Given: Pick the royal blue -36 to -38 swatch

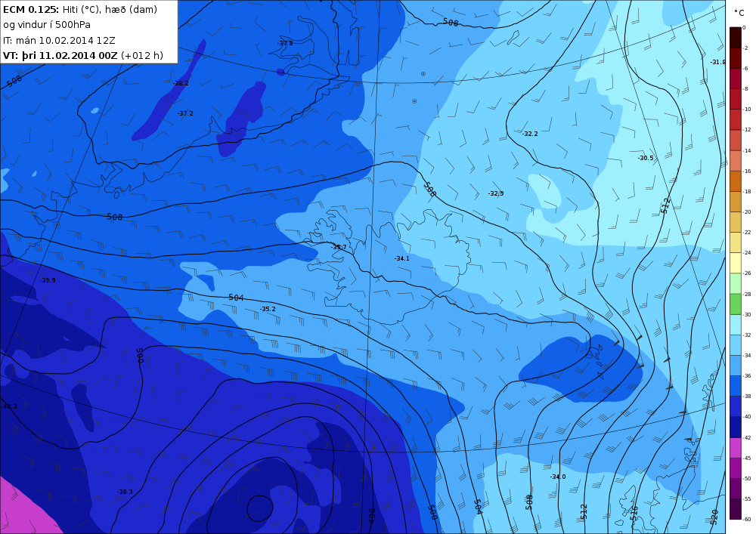Looking at the screenshot, I should 736,386.
